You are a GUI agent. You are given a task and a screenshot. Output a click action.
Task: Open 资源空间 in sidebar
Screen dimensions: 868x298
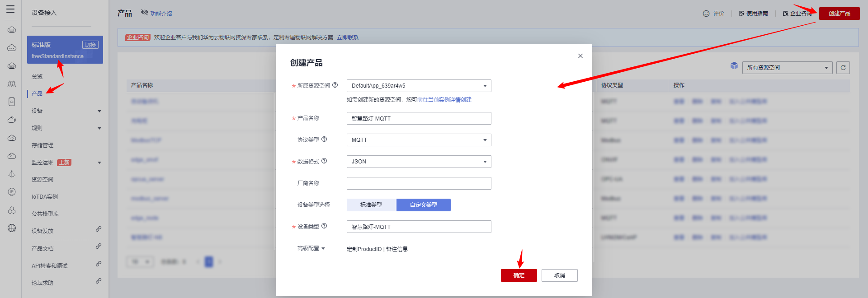coord(42,180)
